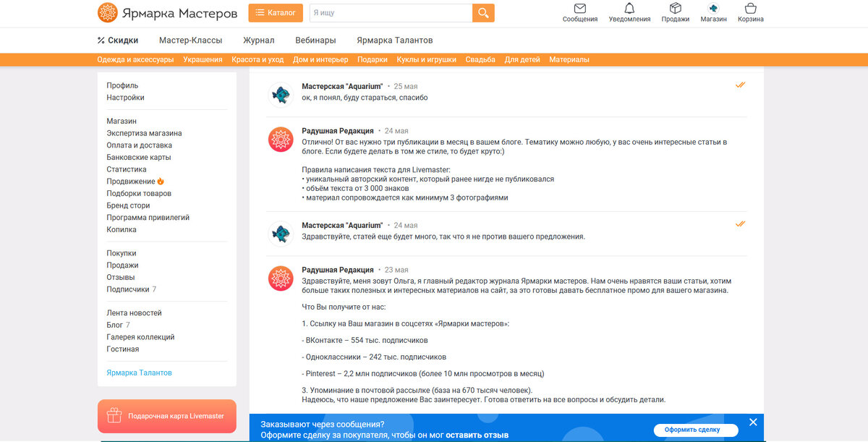Open Бренд стори link
The height and width of the screenshot is (442, 868).
[128, 205]
